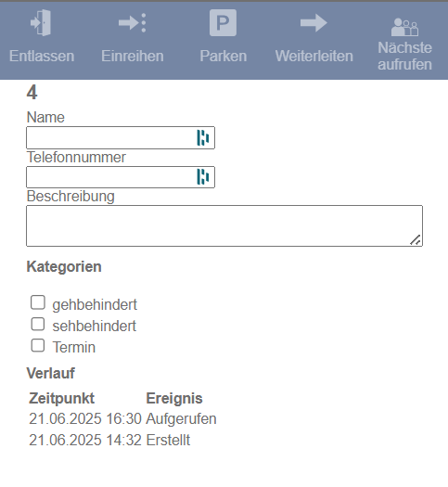The width and height of the screenshot is (448, 487).
Task: Click the Verlauf heading
Action: pyautogui.click(x=51, y=373)
